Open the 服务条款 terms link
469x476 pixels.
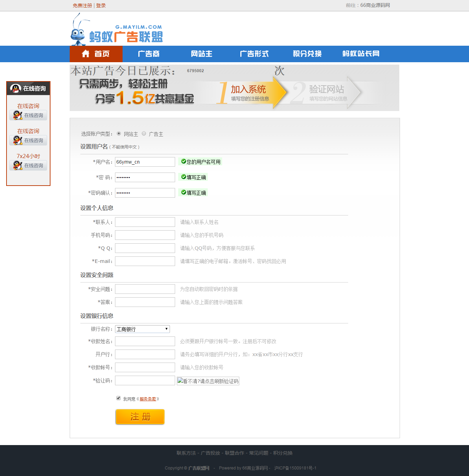[x=148, y=399]
